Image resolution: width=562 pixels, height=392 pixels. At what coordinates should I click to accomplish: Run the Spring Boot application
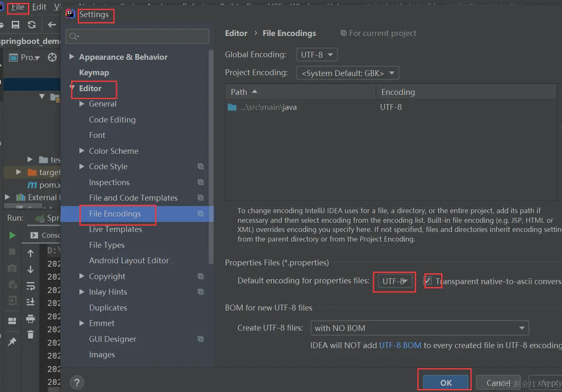[x=12, y=235]
